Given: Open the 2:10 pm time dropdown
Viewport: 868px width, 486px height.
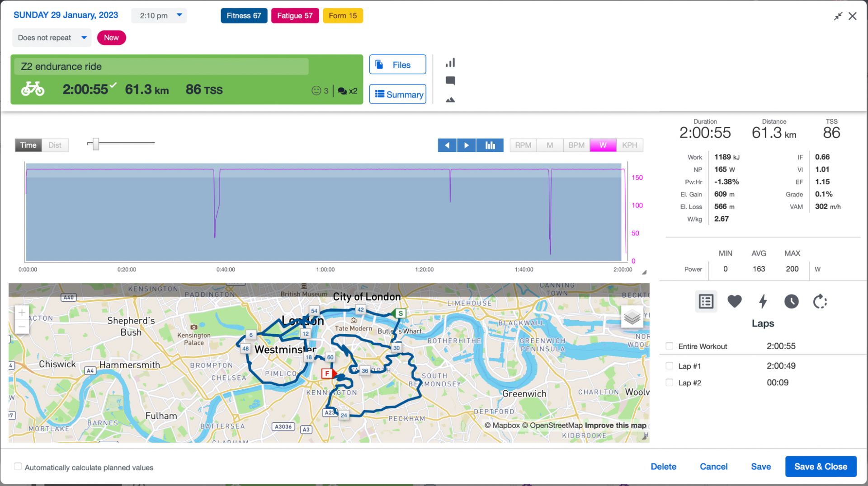Looking at the screenshot, I should tap(159, 15).
